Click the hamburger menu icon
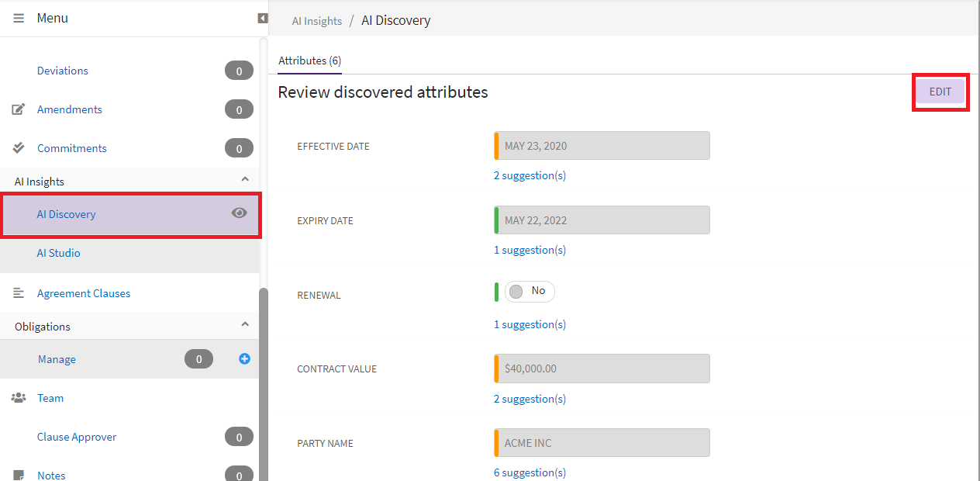This screenshot has height=481, width=980. 19,18
